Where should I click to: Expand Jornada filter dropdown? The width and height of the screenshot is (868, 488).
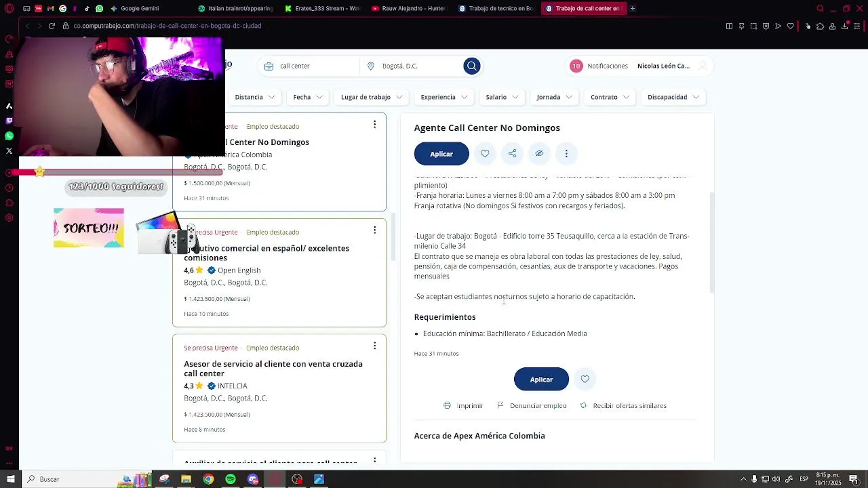(x=554, y=97)
